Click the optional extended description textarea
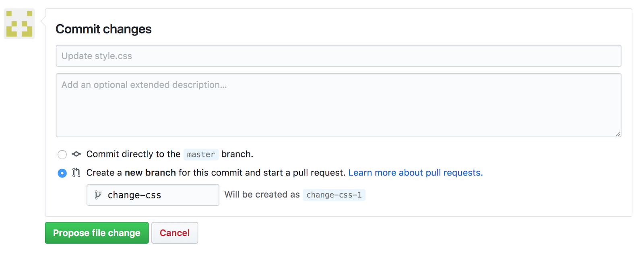644x254 pixels. point(338,105)
